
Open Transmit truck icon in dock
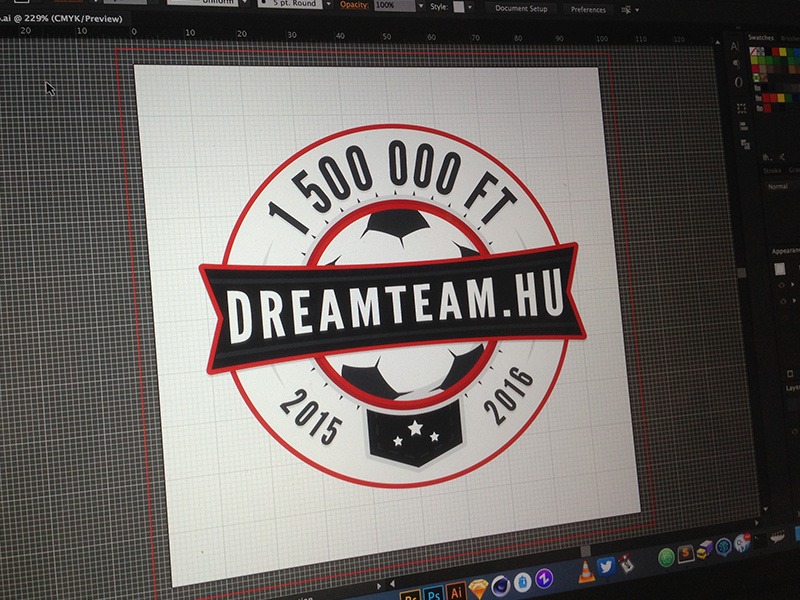tap(705, 550)
